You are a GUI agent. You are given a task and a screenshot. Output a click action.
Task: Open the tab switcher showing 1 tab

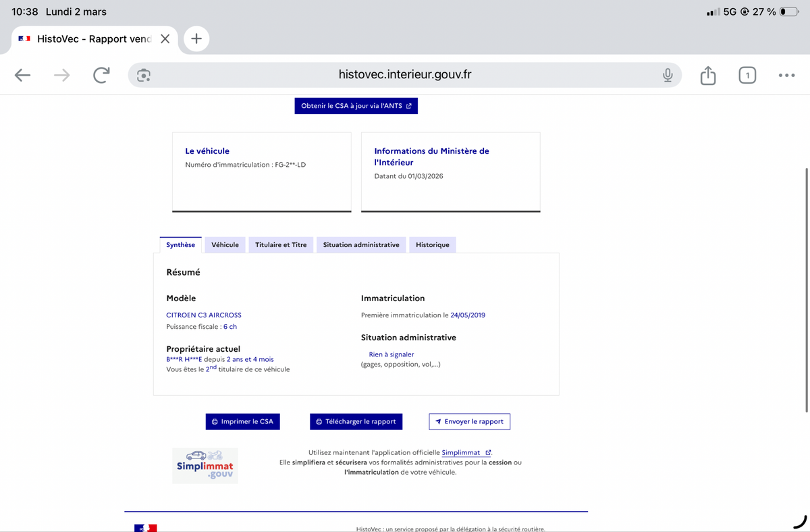click(x=747, y=76)
